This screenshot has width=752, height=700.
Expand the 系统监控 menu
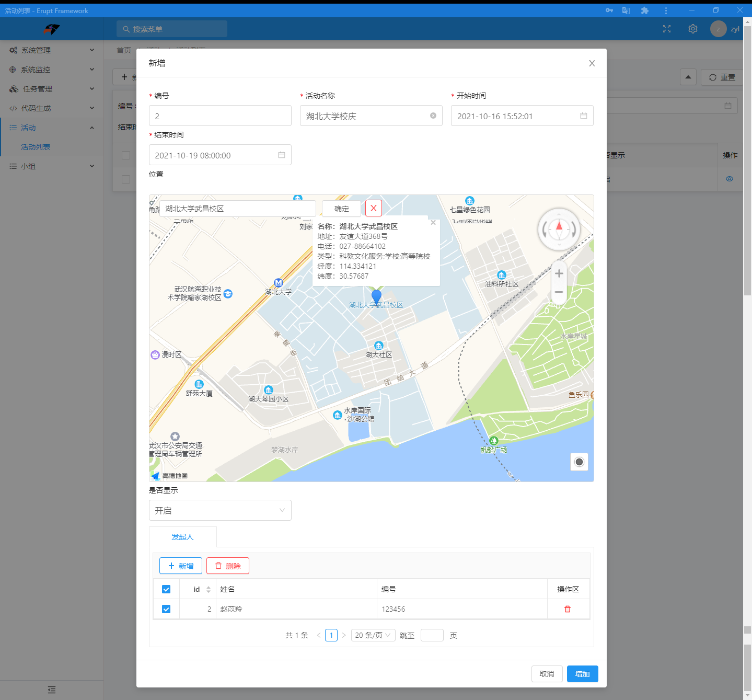click(x=52, y=70)
